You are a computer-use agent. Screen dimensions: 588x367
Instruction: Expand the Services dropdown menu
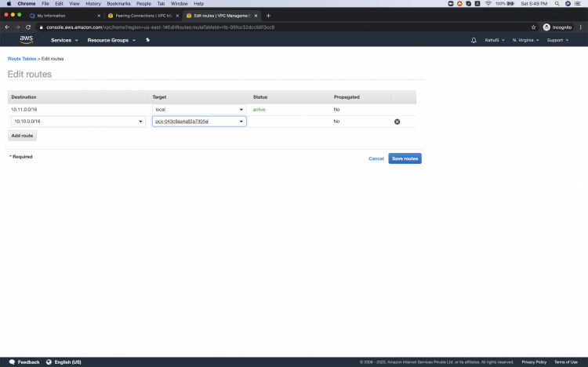64,40
